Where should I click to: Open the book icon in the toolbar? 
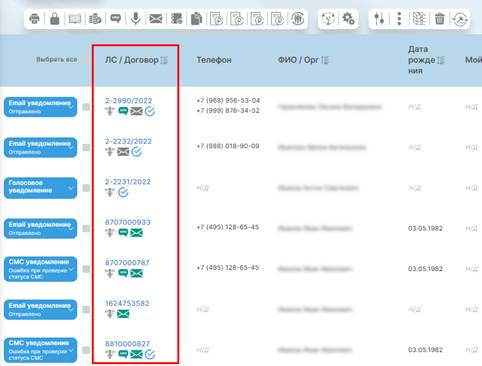click(75, 19)
